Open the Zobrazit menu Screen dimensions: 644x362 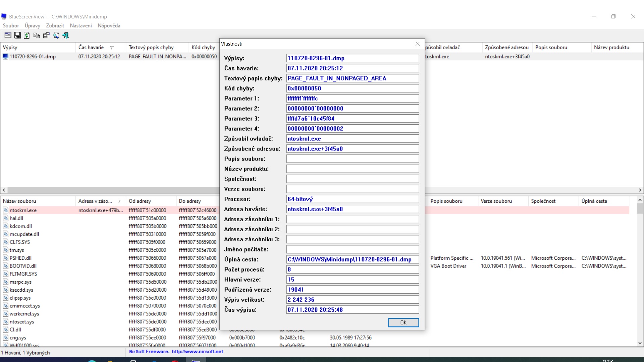coord(55,25)
